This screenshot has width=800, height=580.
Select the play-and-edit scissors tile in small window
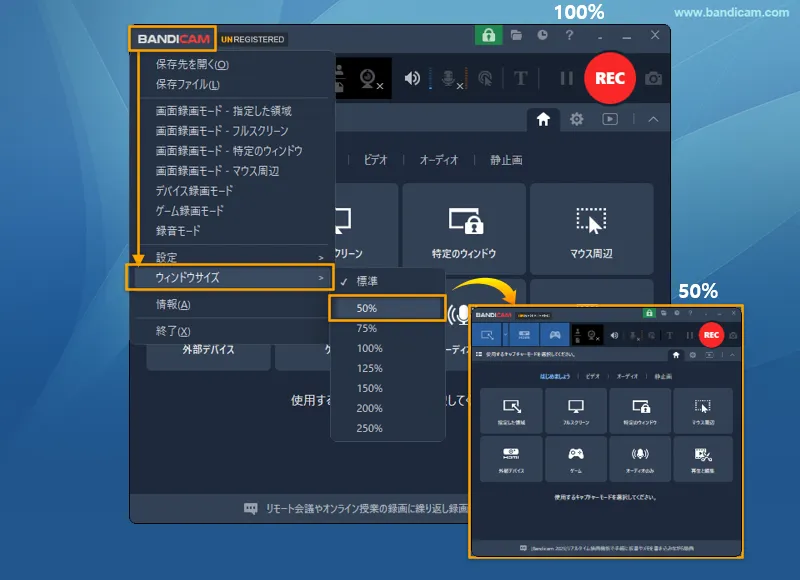[703, 459]
